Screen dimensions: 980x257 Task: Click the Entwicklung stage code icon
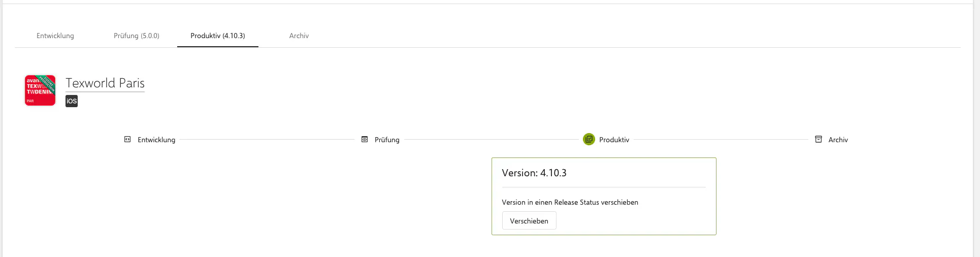point(127,139)
